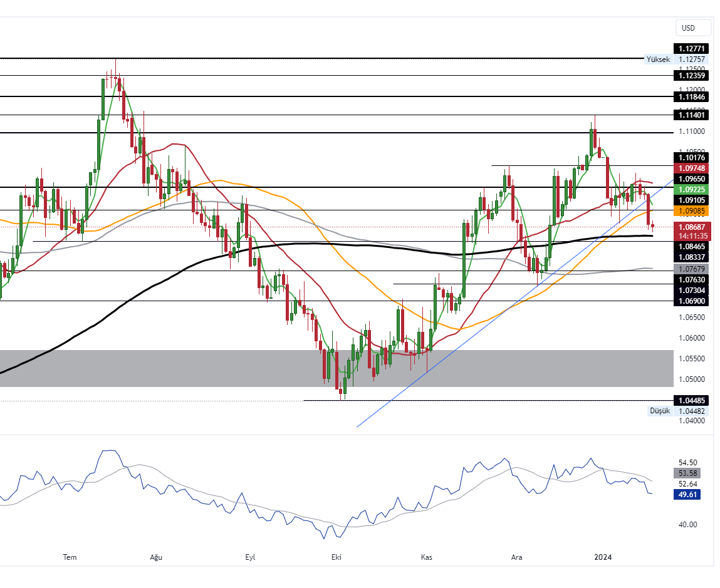720x588 pixels.
Task: Open the USD currency selector
Action: [x=693, y=28]
